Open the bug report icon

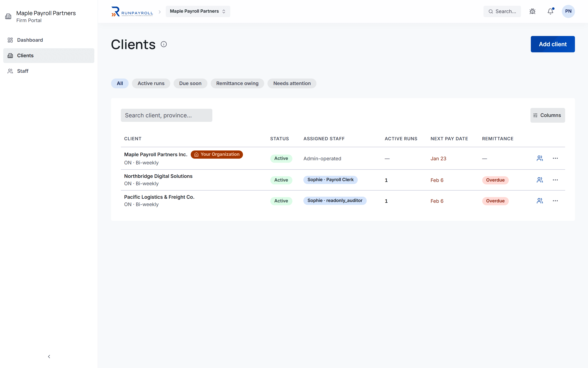532,11
